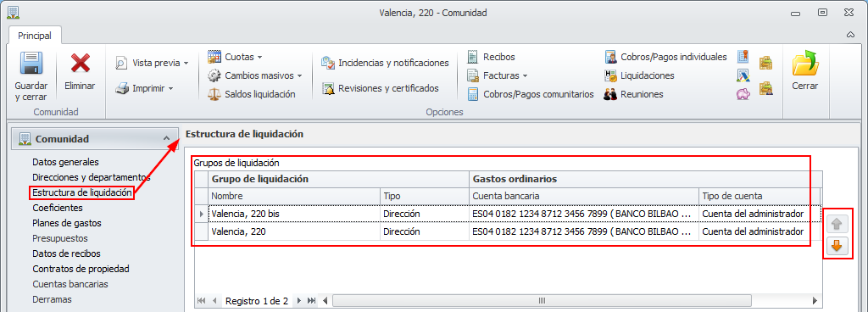Open Derramas section
This screenshot has width=868, height=312.
coord(52,299)
